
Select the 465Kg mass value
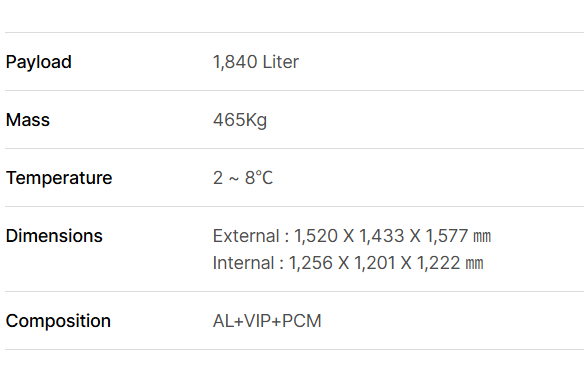coord(240,120)
